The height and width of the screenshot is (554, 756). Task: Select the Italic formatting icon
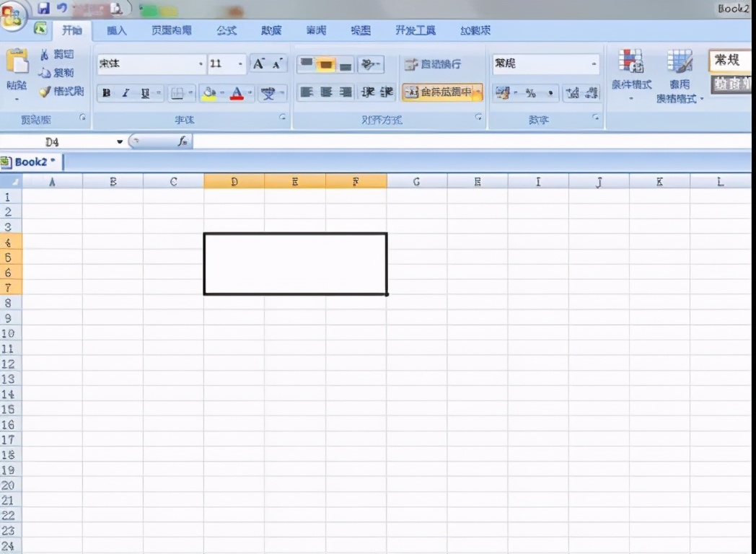[128, 93]
